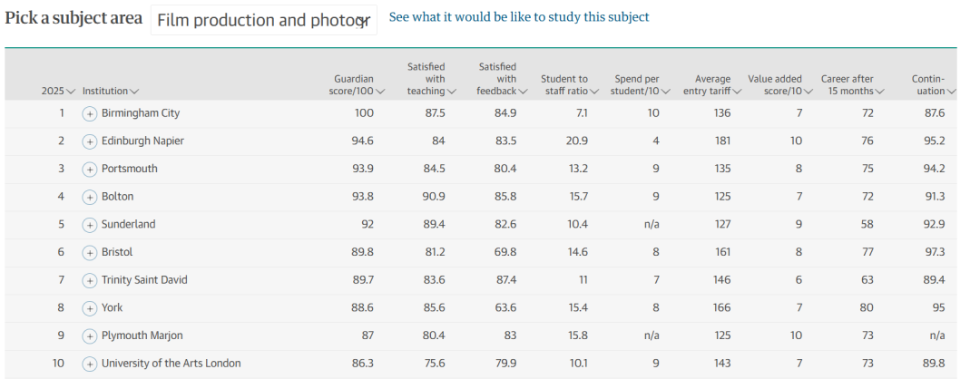
Task: Sort by Average entry tariff column
Action: tap(718, 85)
